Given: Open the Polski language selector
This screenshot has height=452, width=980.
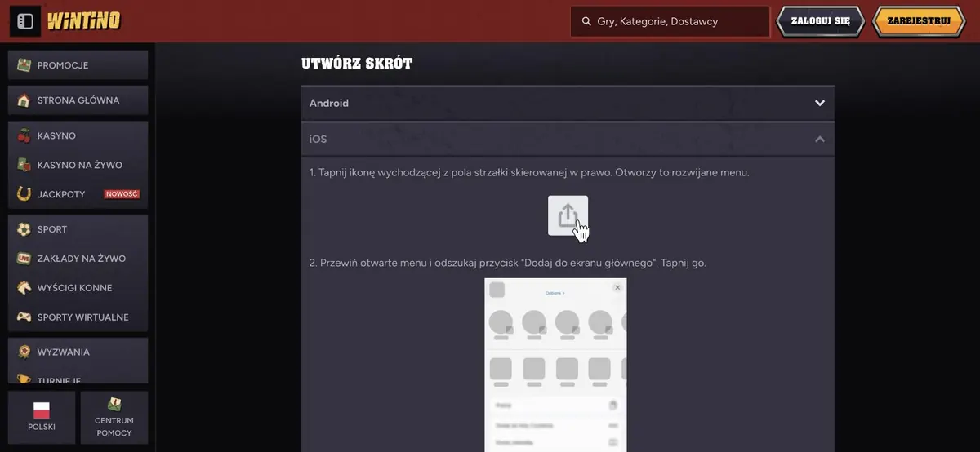Looking at the screenshot, I should click(x=42, y=416).
